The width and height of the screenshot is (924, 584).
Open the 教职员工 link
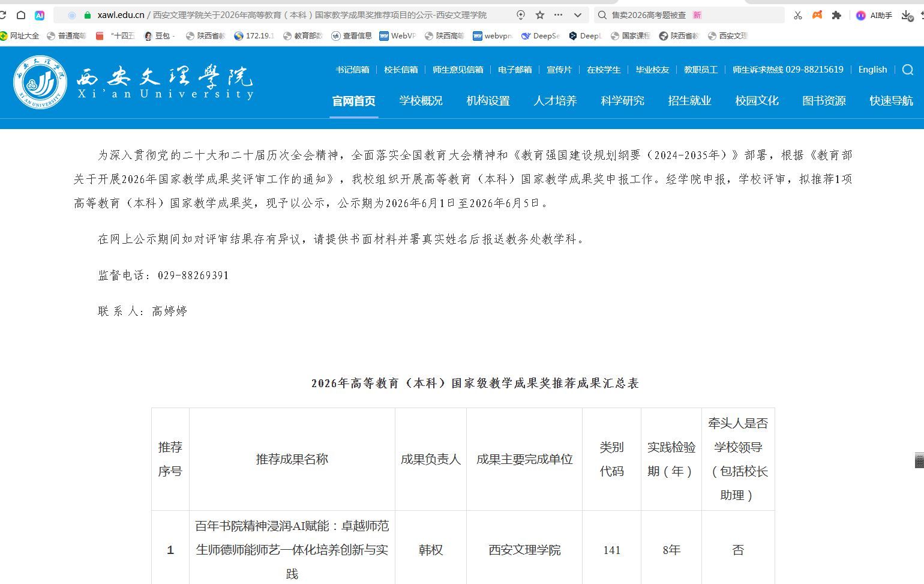tap(701, 70)
